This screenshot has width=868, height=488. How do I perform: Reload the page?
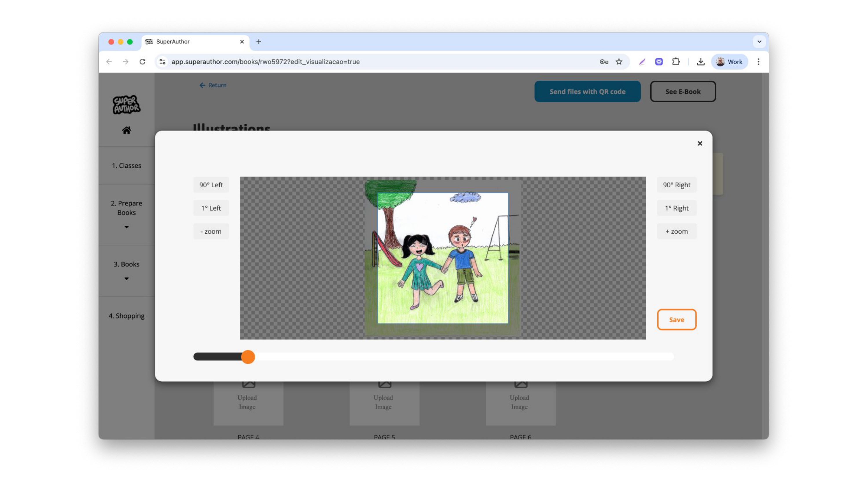click(x=143, y=62)
